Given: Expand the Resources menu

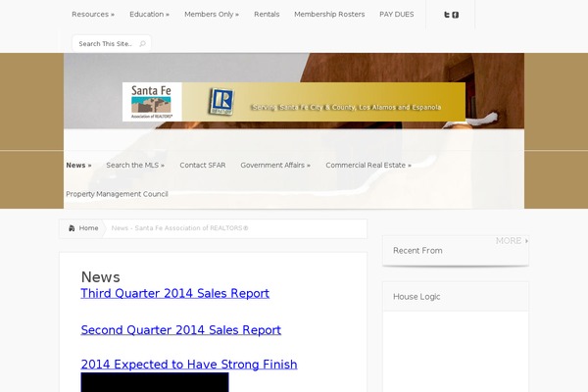Looking at the screenshot, I should pyautogui.click(x=93, y=15).
